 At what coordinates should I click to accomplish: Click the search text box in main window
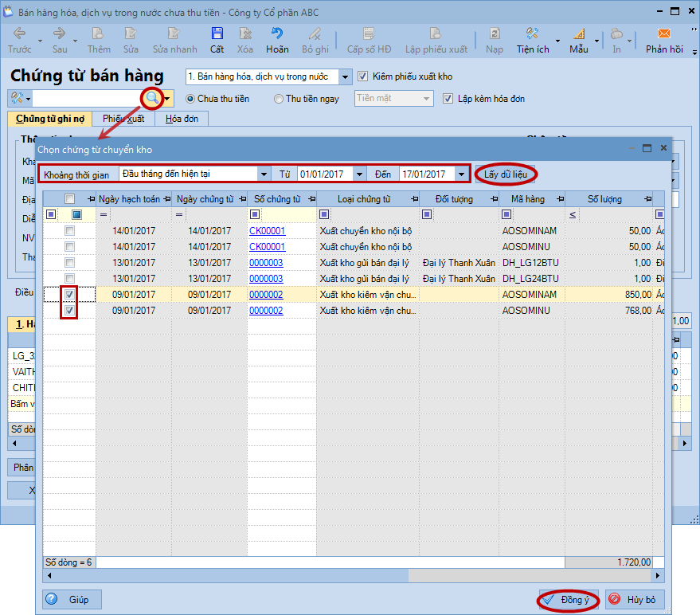point(87,98)
